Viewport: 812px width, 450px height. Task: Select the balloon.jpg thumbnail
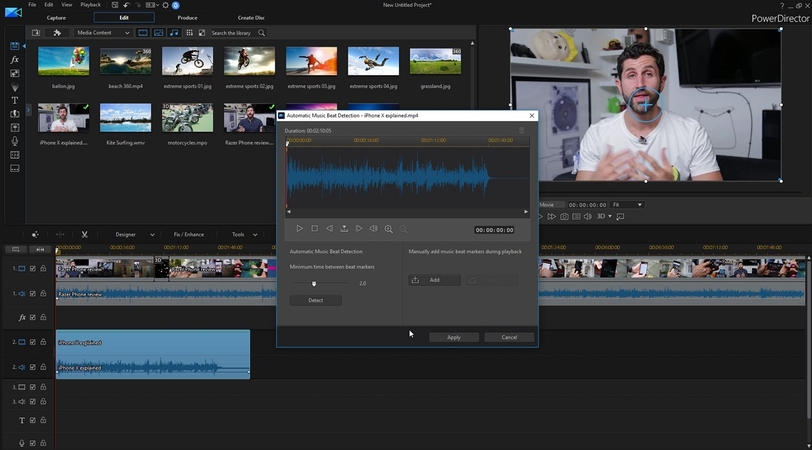[63, 61]
